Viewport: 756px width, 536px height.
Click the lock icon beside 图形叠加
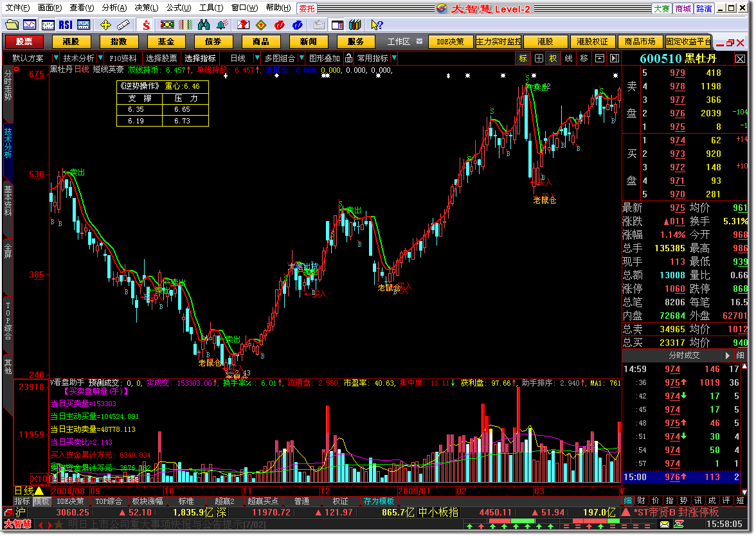pyautogui.click(x=348, y=58)
